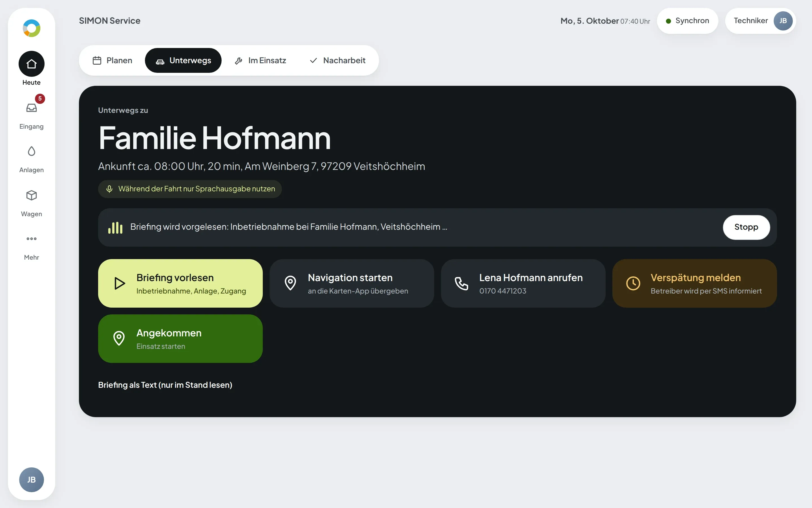Click the Ankunft ca. 08:00 Uhr address line

pyautogui.click(x=261, y=166)
